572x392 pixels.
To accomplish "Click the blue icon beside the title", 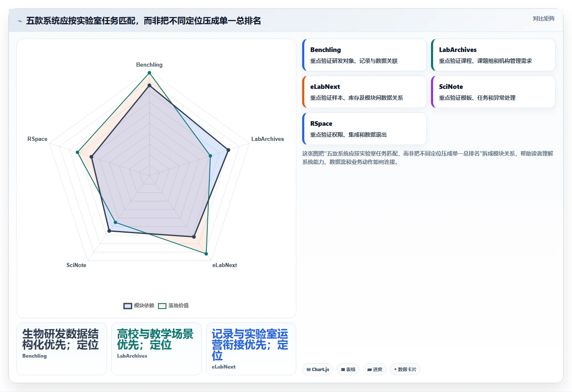I will pos(20,21).
